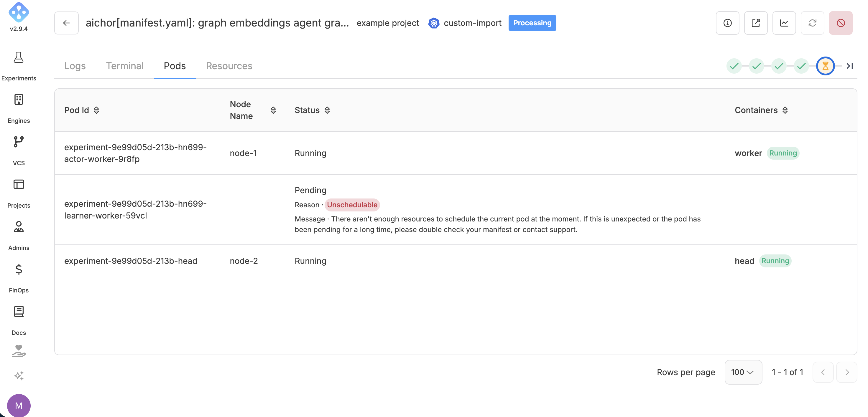Switch to the Resources tab
868x417 pixels.
[229, 66]
